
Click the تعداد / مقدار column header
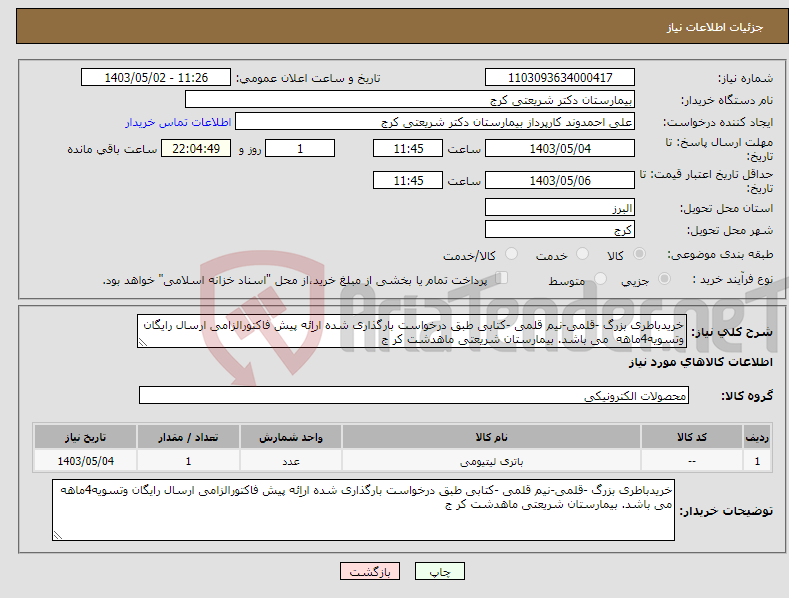click(188, 437)
